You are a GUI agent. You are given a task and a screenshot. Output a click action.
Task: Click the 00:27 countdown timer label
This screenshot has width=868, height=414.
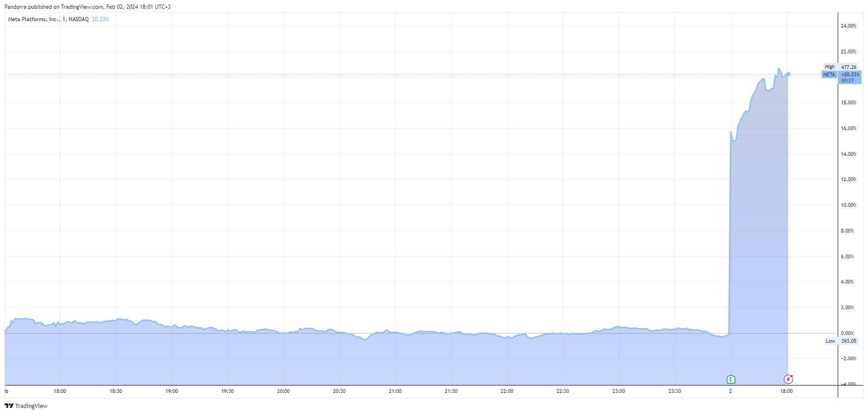click(x=847, y=80)
